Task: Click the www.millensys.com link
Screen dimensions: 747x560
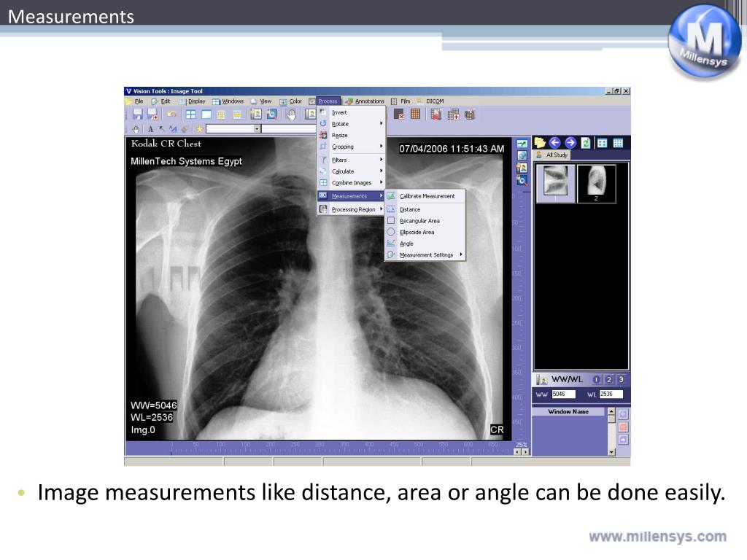Action: pyautogui.click(x=658, y=537)
